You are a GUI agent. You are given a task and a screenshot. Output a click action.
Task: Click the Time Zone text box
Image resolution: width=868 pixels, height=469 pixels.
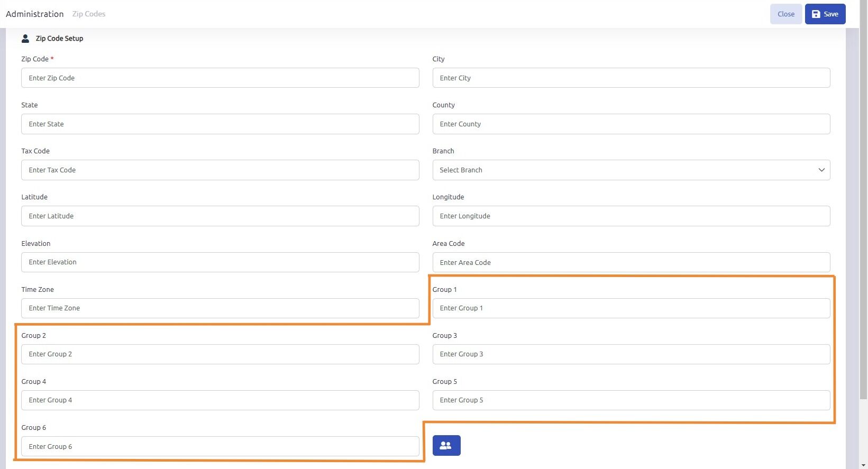click(x=220, y=308)
